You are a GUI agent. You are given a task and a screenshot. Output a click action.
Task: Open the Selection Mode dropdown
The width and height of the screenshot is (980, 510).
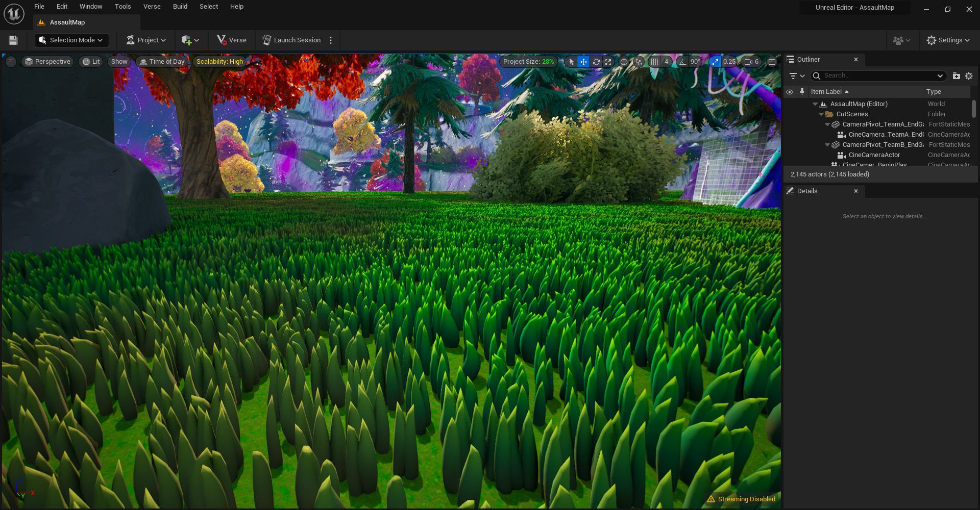pyautogui.click(x=71, y=40)
